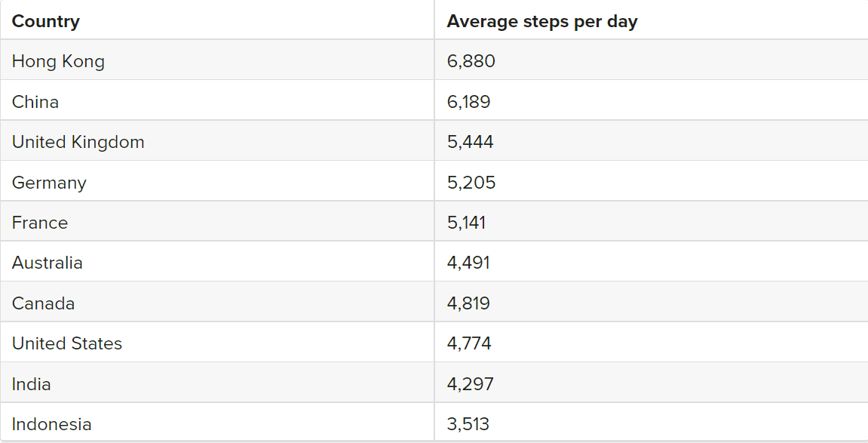Select the China country cell
The height and width of the screenshot is (443, 868).
click(35, 102)
